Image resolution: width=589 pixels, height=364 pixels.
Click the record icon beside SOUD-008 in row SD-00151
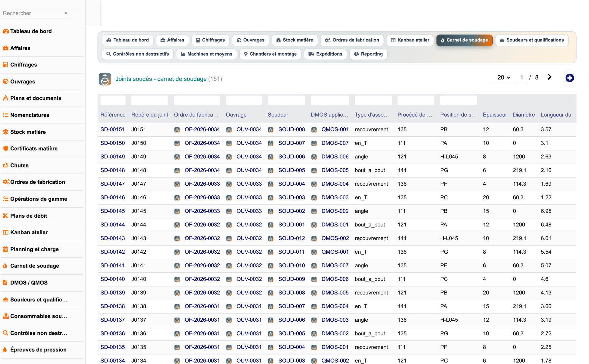(x=271, y=130)
